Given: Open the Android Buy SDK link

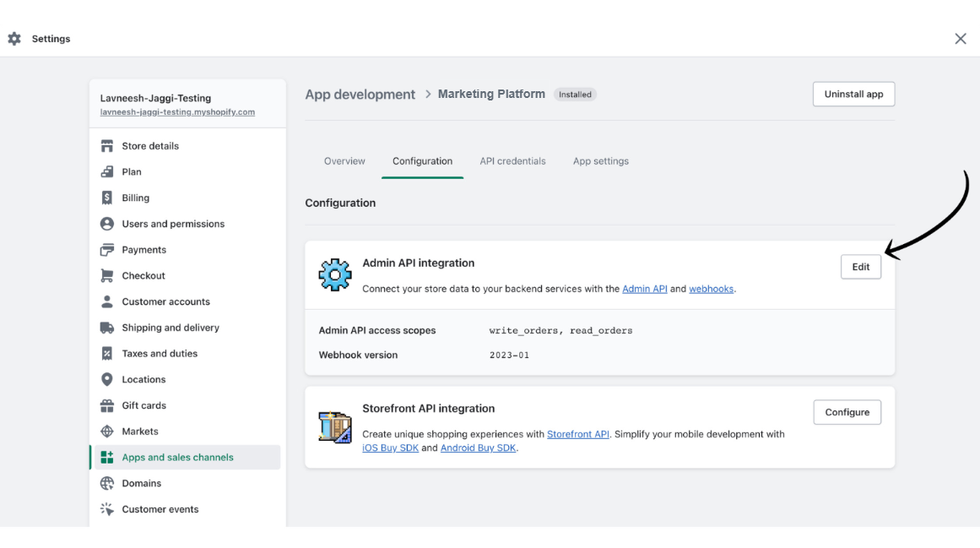Looking at the screenshot, I should [x=478, y=448].
